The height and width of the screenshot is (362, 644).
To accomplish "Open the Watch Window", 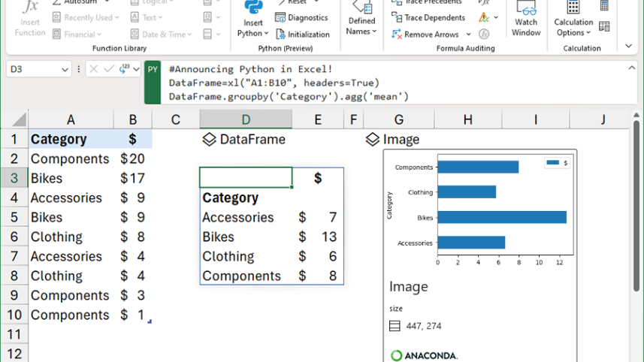I will coord(526,19).
